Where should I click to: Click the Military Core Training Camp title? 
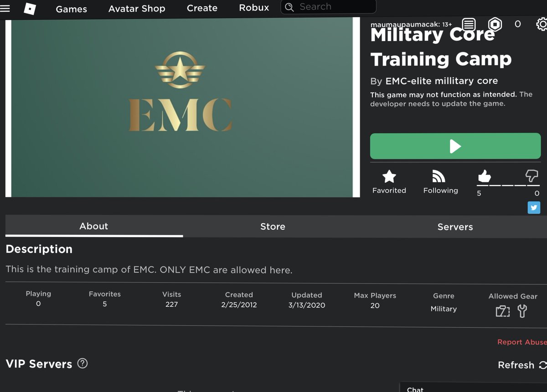point(441,47)
